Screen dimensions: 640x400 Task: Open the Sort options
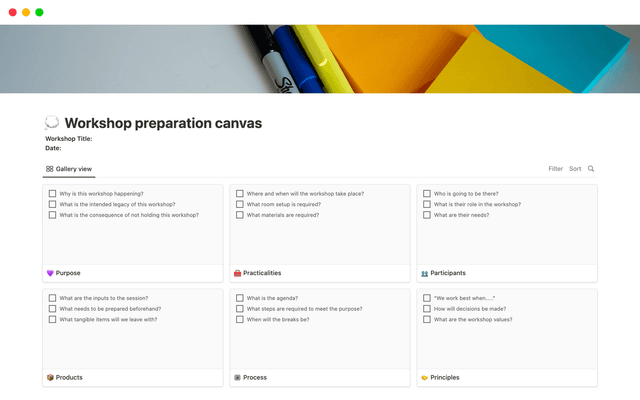click(575, 169)
